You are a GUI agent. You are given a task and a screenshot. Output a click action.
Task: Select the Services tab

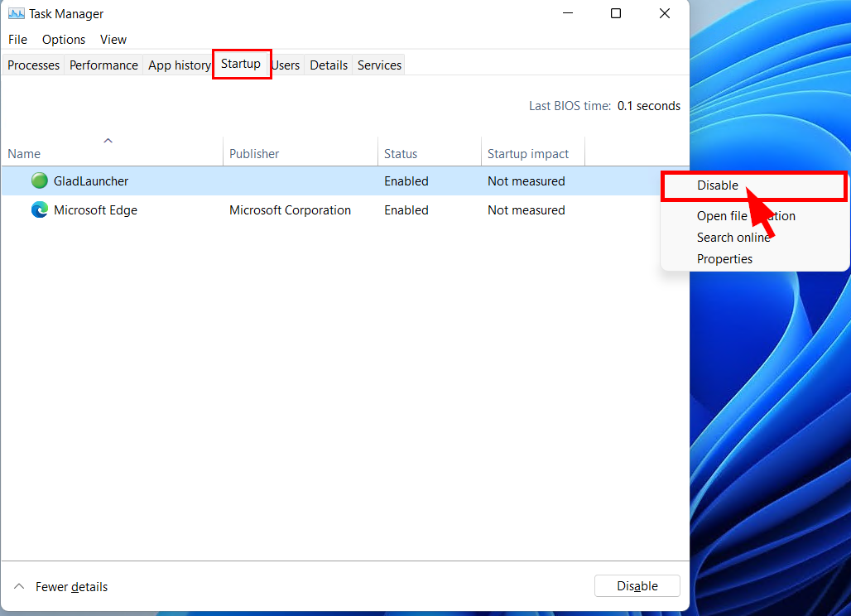[379, 65]
